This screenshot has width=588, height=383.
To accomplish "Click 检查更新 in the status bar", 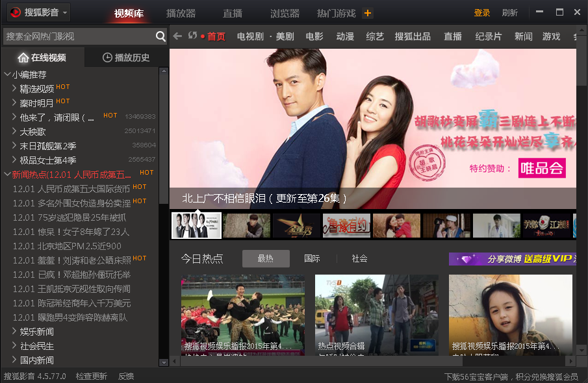I will 91,376.
